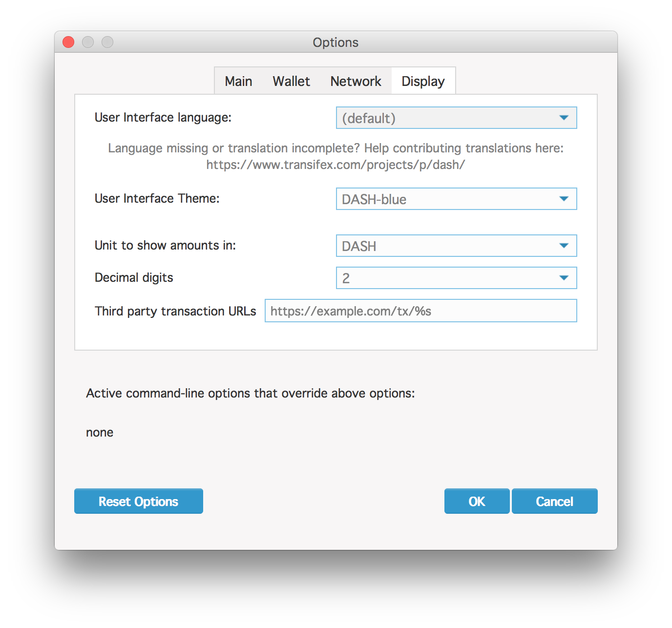Close the Options window with red button
672x628 pixels.
click(68, 42)
